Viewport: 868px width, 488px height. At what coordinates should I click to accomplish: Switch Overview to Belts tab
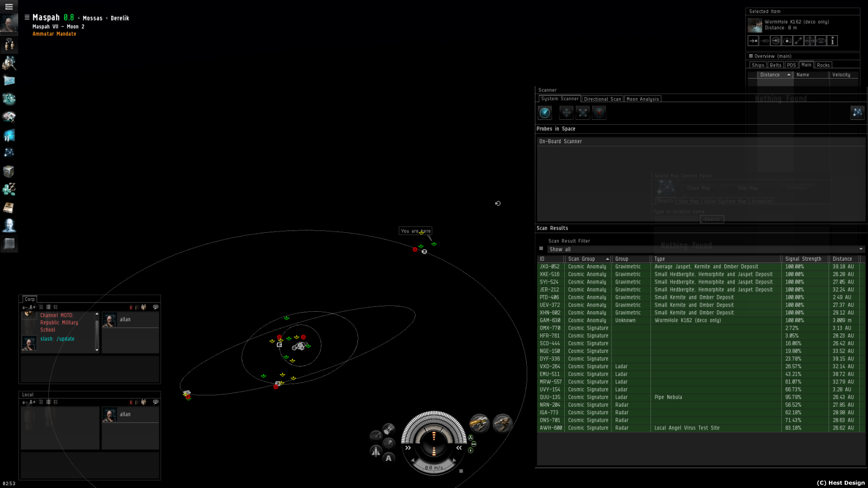pyautogui.click(x=776, y=65)
